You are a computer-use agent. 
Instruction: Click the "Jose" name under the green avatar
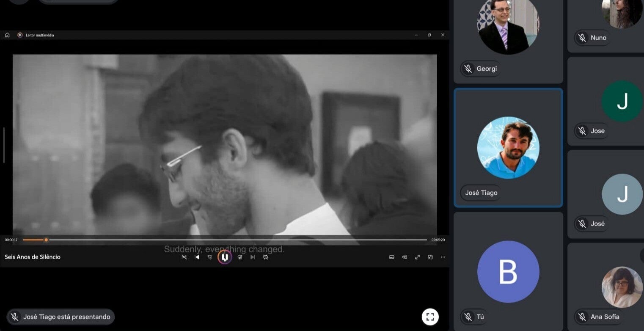tap(597, 131)
